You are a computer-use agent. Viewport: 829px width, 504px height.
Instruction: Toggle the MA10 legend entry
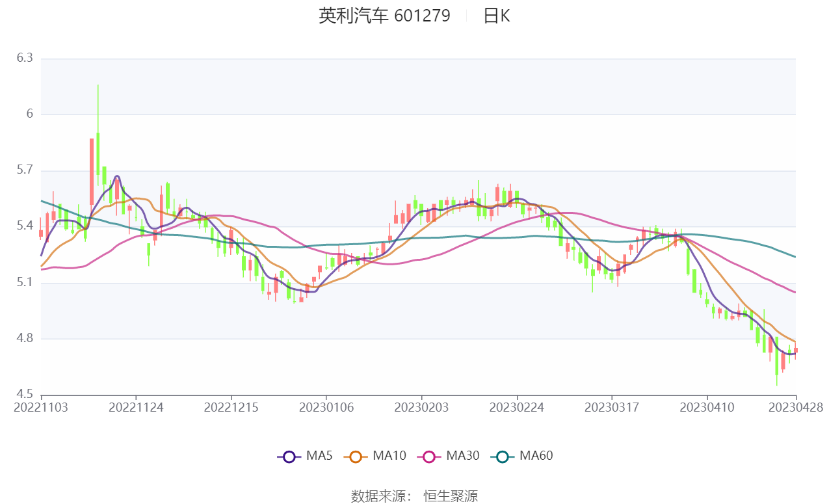(375, 456)
